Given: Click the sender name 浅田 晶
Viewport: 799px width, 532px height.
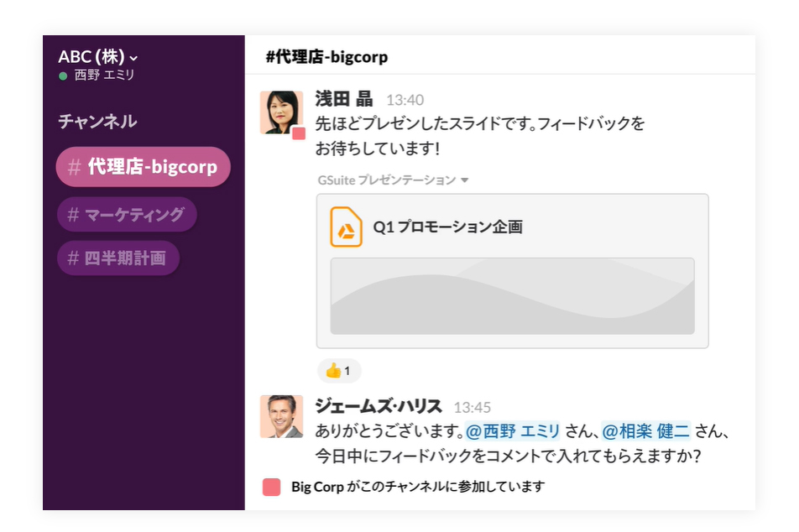Looking at the screenshot, I should 343,99.
